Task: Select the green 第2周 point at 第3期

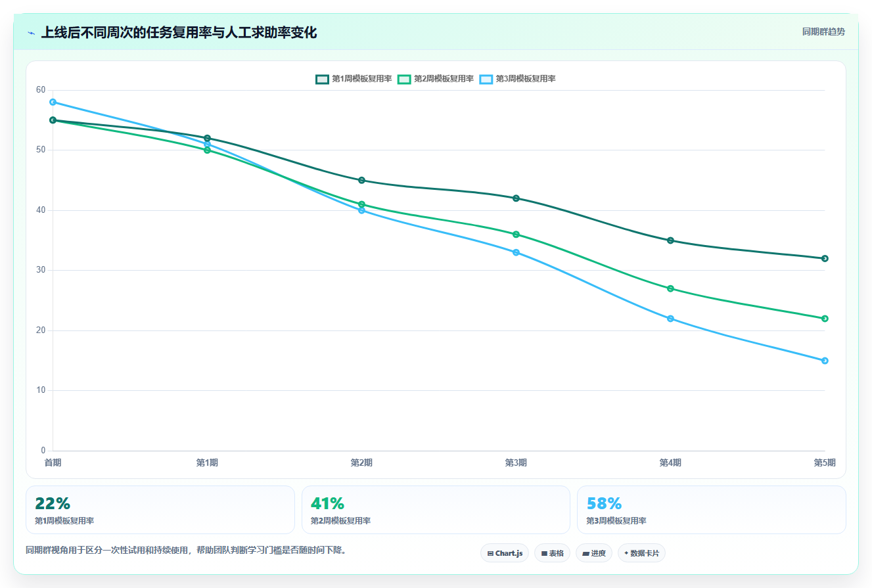Action: point(516,235)
